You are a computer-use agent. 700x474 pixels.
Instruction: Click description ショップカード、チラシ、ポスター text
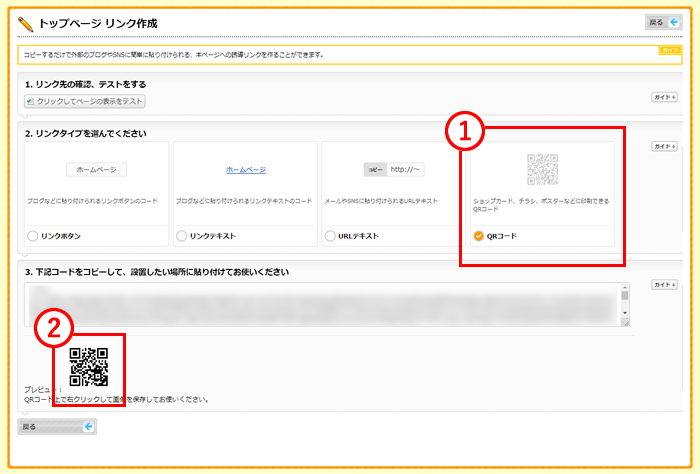pyautogui.click(x=541, y=205)
